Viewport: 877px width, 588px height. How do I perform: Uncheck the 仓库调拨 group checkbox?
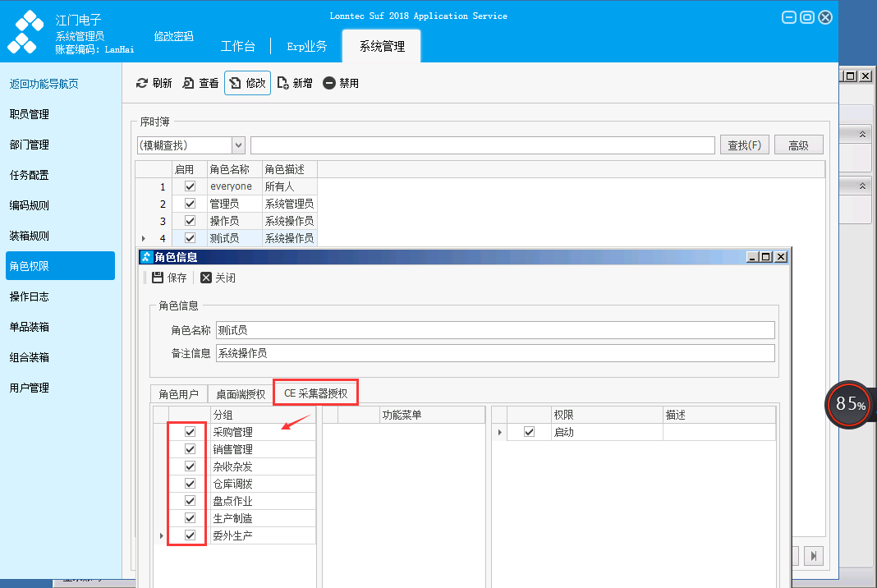pos(191,484)
